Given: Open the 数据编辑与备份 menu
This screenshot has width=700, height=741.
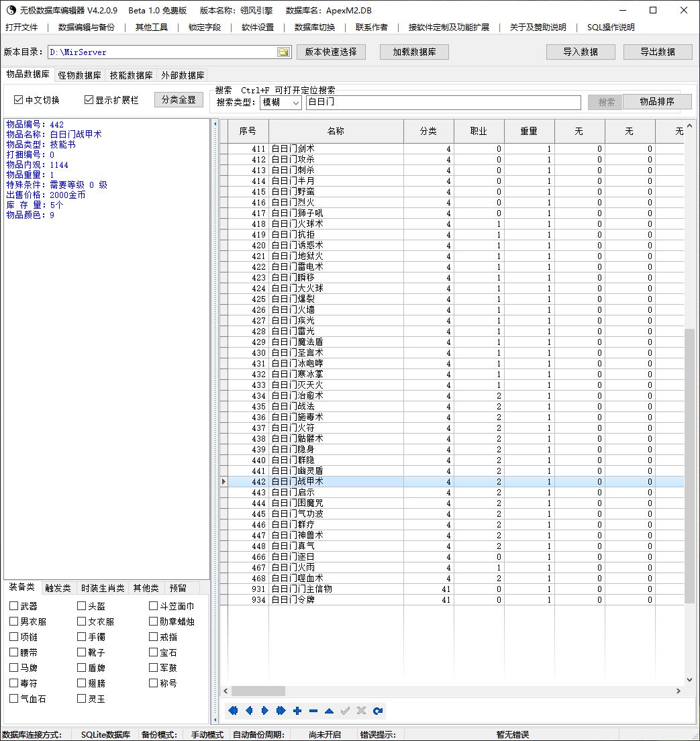Looking at the screenshot, I should click(x=87, y=28).
